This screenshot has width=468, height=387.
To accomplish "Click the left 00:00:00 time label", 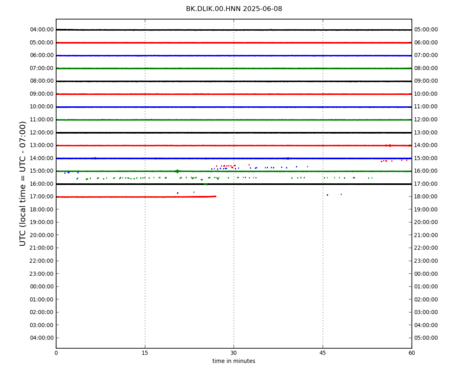I will click(x=41, y=287).
